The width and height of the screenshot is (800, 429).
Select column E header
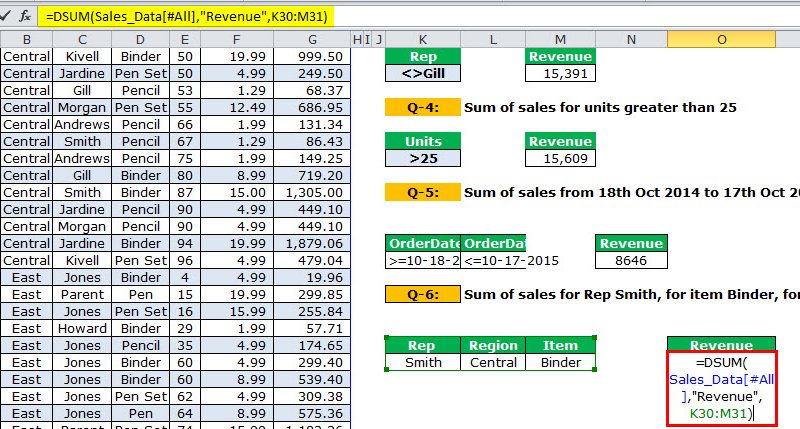tap(185, 39)
